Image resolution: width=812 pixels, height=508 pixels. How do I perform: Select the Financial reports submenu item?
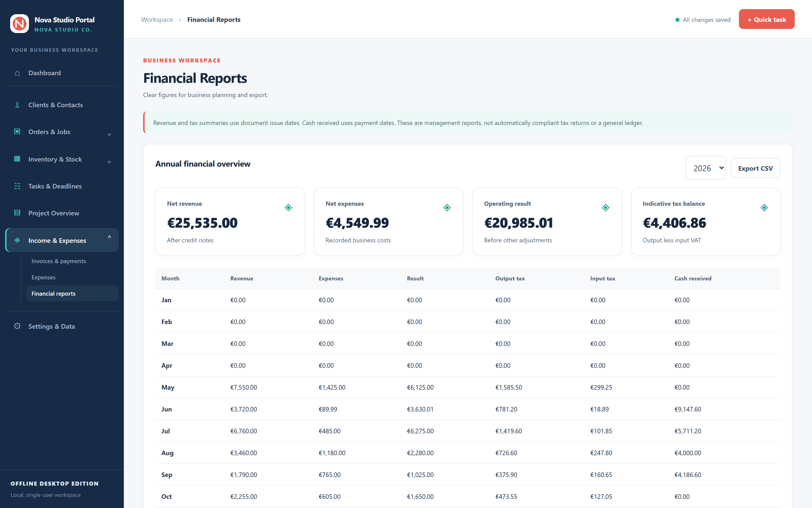[x=73, y=293]
